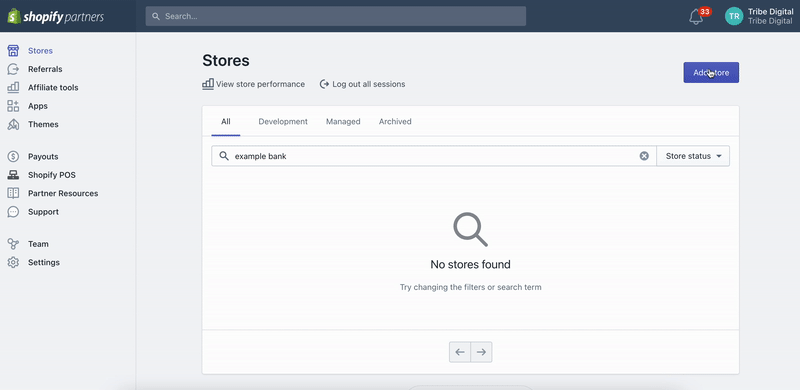Open the TR account avatar

[734, 16]
